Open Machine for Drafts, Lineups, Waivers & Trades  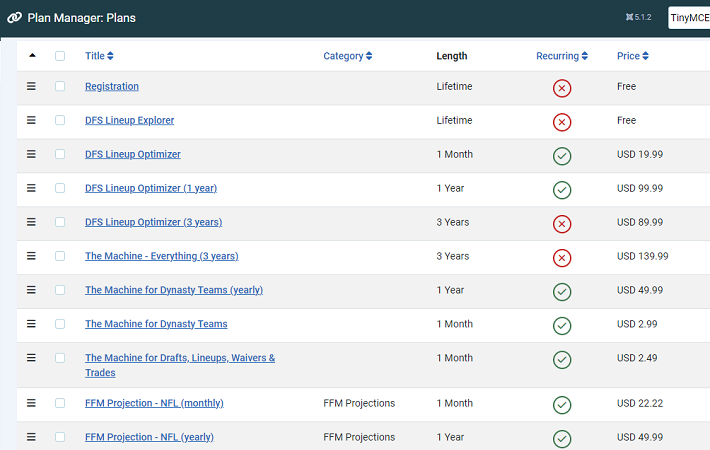point(180,365)
